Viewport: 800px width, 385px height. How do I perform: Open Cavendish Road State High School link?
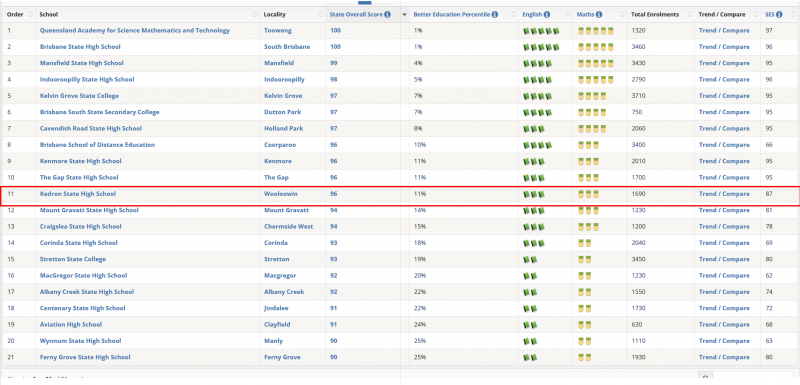(91, 129)
